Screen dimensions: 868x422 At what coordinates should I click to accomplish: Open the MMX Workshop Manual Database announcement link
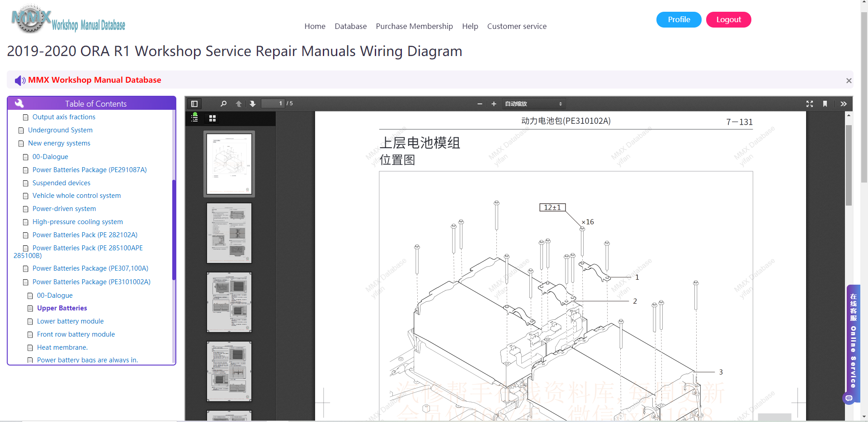94,80
